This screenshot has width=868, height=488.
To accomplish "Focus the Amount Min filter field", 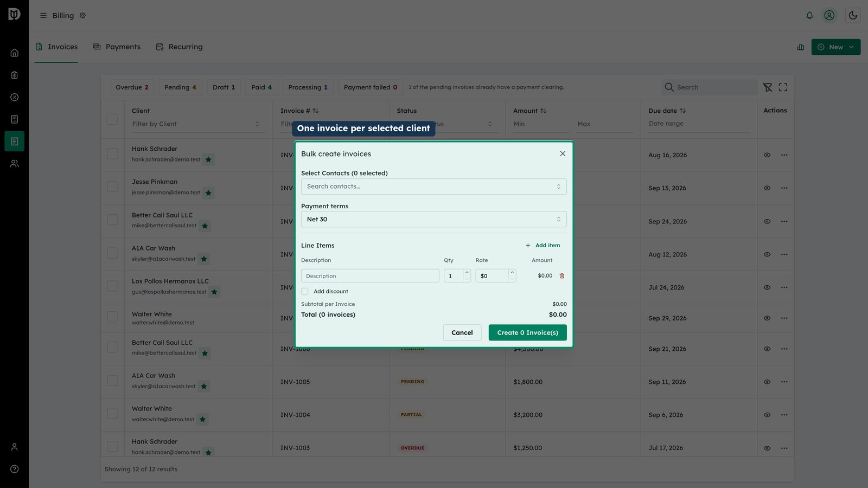I will 541,124.
